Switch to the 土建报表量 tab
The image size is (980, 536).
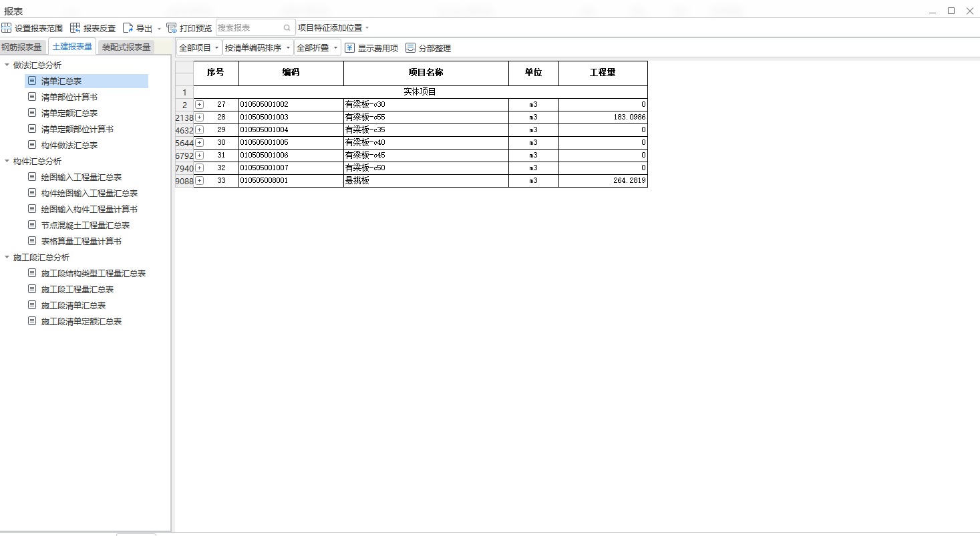(x=72, y=47)
